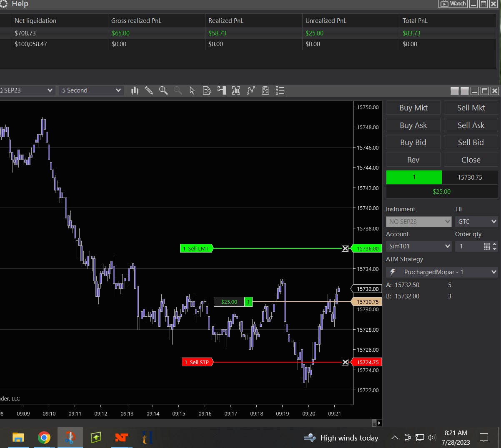Open the Help menu
This screenshot has width=501, height=448.
20,4
